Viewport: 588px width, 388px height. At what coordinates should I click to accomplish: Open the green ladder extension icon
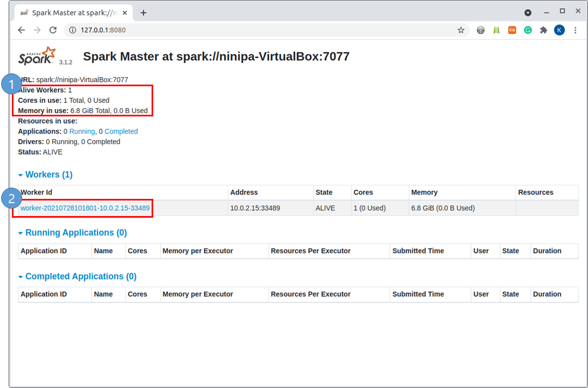[x=496, y=30]
